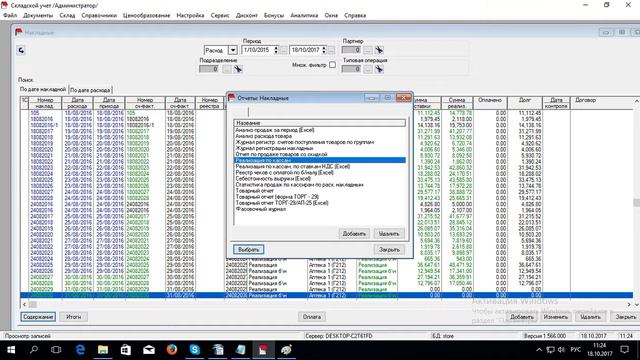The image size is (640, 360).
Task: Open the Расход type dropdown
Action: click(x=232, y=50)
